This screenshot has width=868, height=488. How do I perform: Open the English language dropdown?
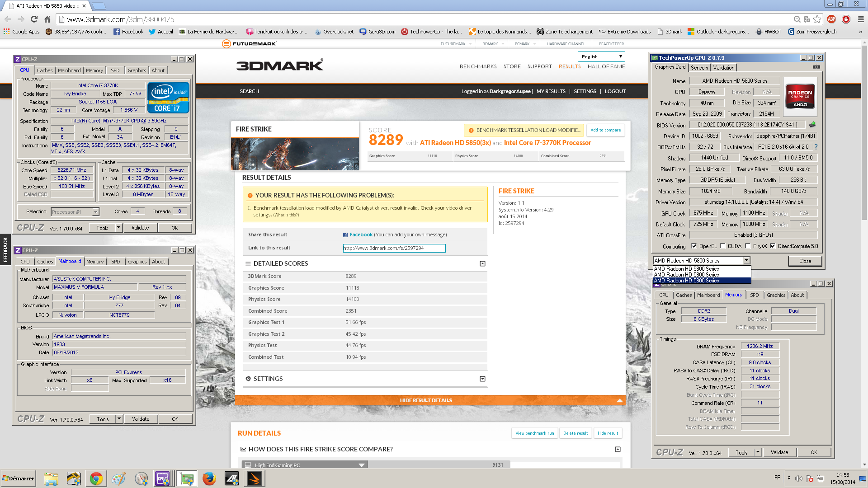[601, 56]
